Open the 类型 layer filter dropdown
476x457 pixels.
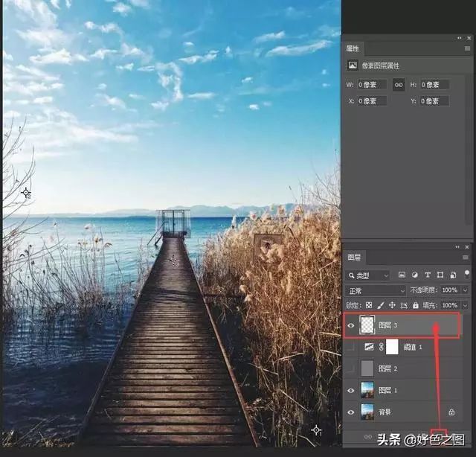(x=367, y=275)
